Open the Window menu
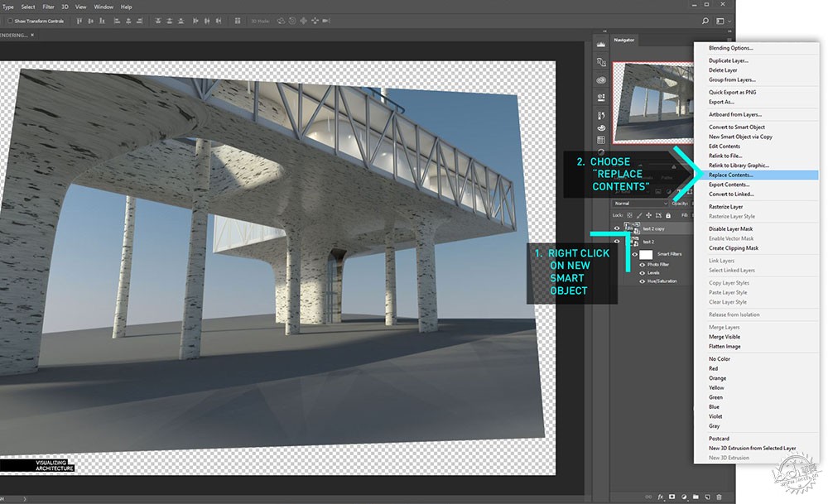This screenshot has height=504, width=828. 103,7
